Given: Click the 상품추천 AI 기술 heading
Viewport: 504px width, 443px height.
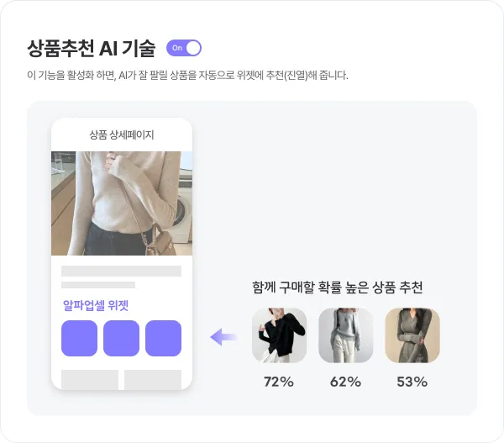Looking at the screenshot, I should coord(92,48).
